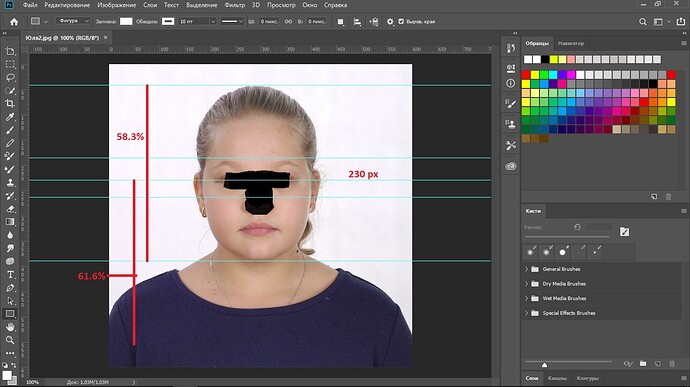Image resolution: width=690 pixels, height=387 pixels.
Task: Open the Info panel icon
Action: [x=510, y=83]
